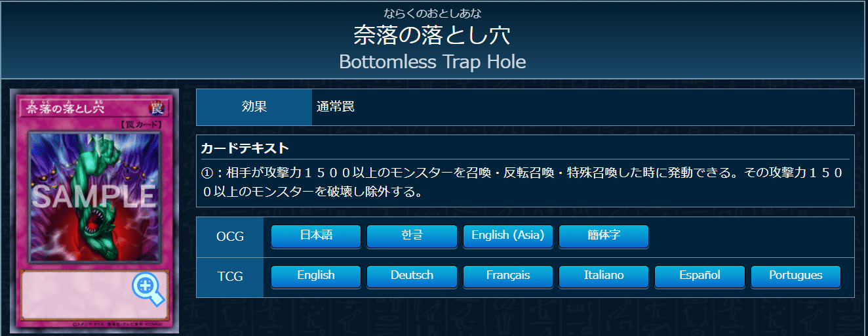The height and width of the screenshot is (336, 868).
Task: Click the TCG English button
Action: (316, 276)
